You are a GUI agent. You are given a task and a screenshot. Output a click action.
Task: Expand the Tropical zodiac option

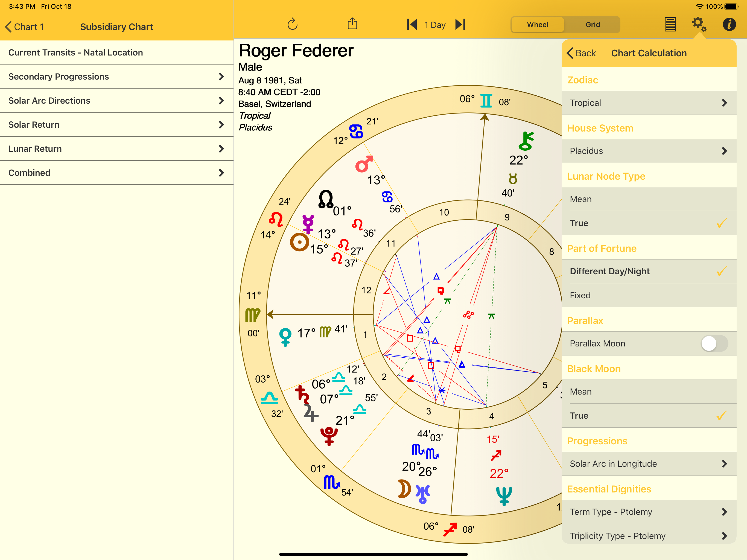[648, 103]
